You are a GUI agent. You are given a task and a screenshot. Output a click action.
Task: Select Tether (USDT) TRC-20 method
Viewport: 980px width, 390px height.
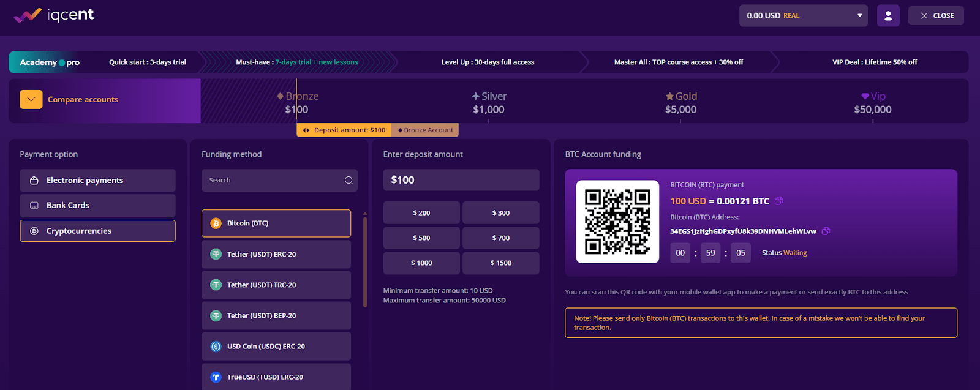[x=276, y=285]
